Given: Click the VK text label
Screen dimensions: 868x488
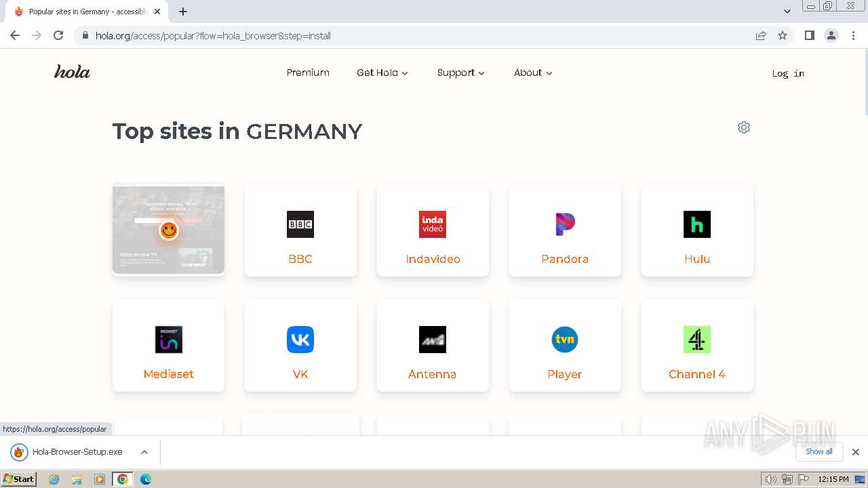Looking at the screenshot, I should [x=300, y=374].
